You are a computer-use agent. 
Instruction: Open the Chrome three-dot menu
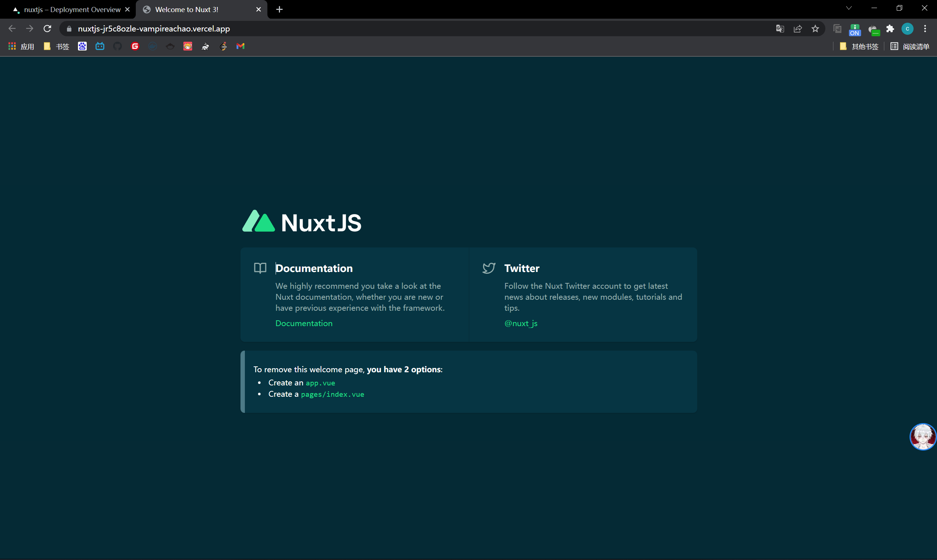coord(925,29)
